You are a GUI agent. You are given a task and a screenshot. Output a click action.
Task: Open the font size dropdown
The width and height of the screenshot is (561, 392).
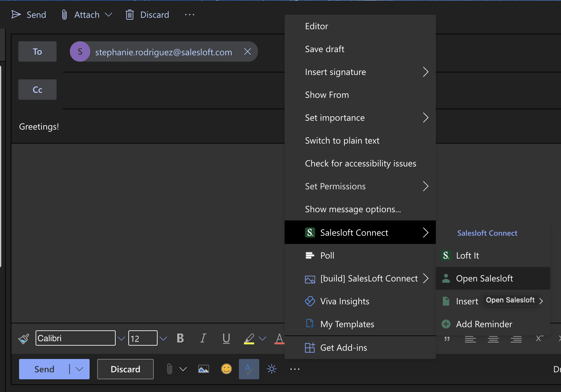point(163,338)
